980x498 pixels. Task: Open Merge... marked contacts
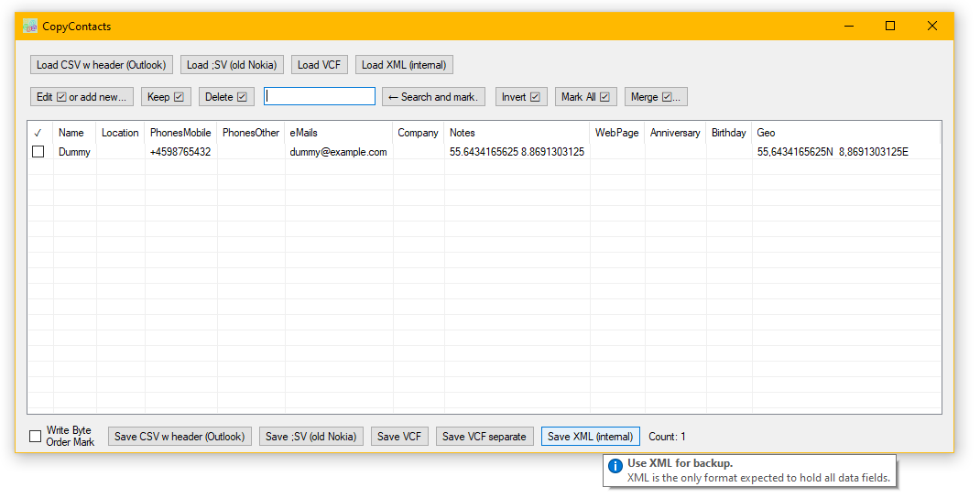656,97
